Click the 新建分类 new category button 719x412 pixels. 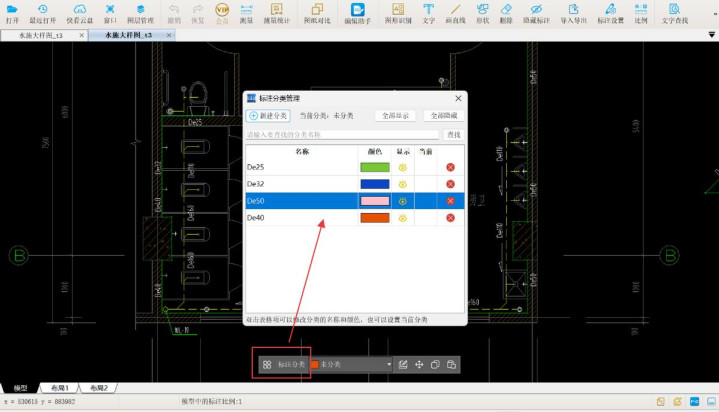[x=269, y=116]
